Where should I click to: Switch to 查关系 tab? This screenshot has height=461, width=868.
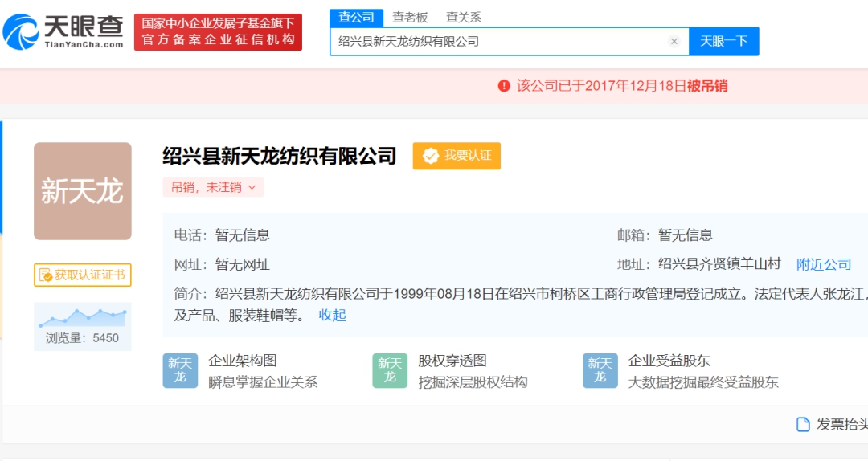point(464,18)
